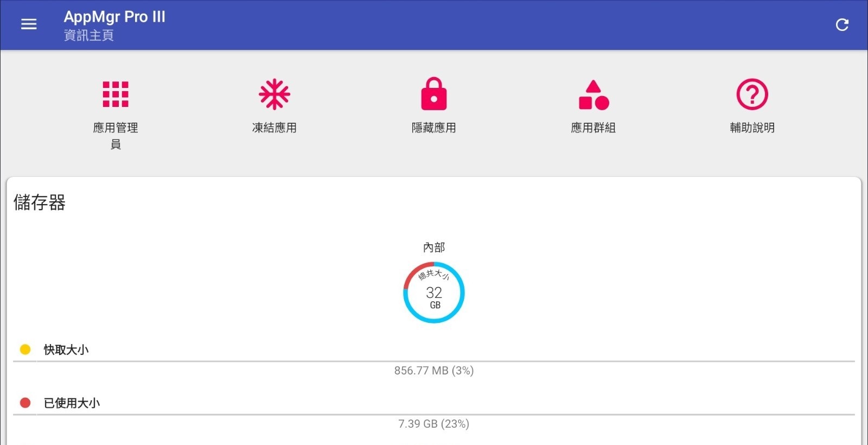Select the 已使用大小 row label
868x445 pixels.
click(x=72, y=403)
